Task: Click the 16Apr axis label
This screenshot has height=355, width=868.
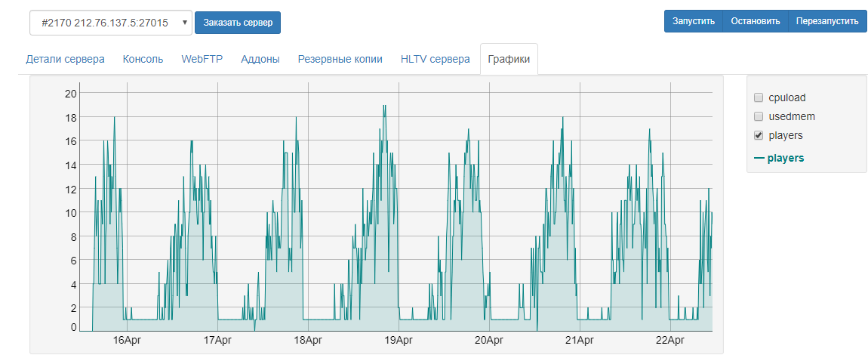Action: [x=128, y=339]
